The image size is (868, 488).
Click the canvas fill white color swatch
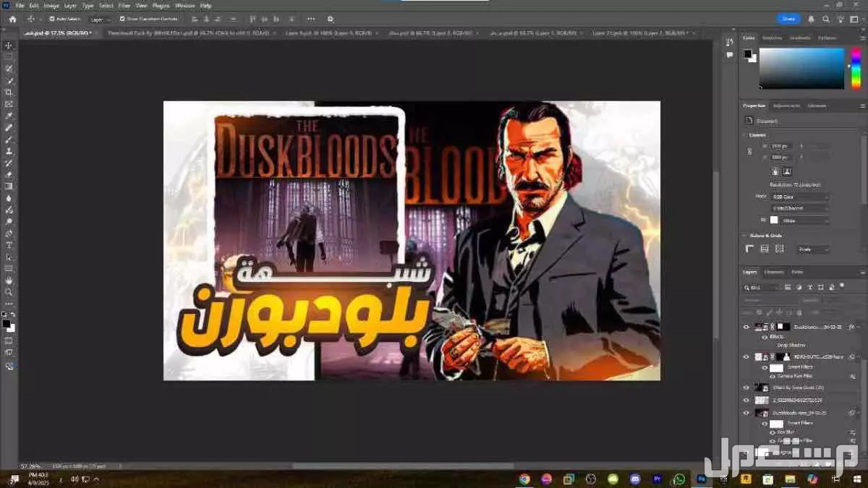tap(775, 220)
